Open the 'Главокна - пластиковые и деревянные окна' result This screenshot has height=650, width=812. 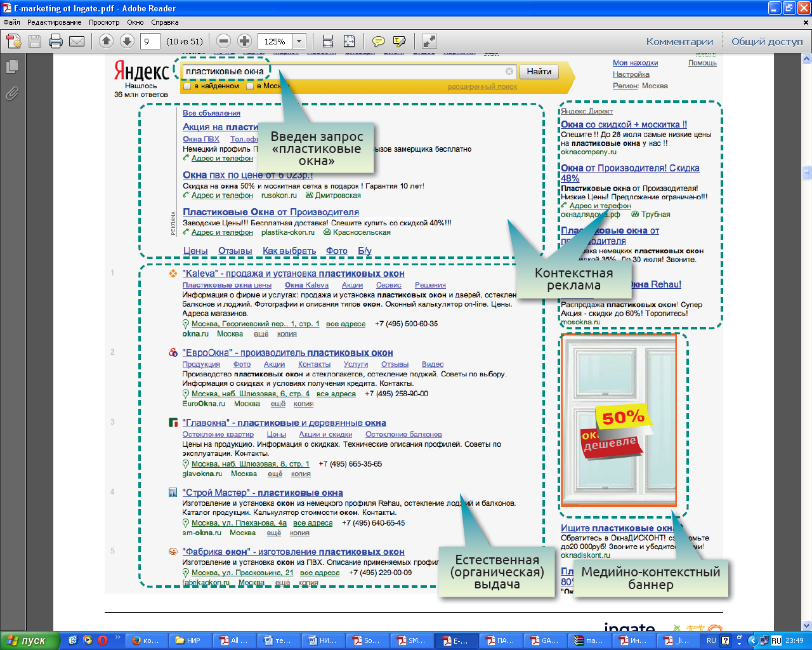[284, 423]
